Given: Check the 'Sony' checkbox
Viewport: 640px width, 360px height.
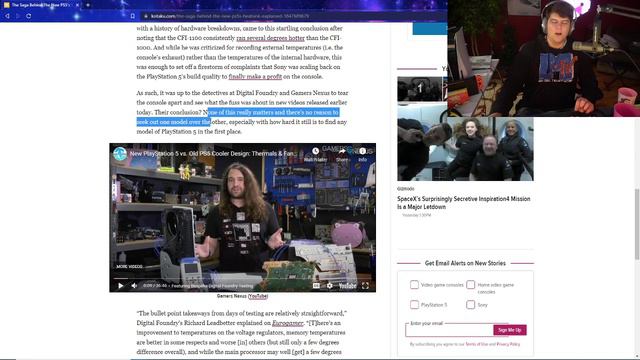Looking at the screenshot, I should click(x=471, y=304).
